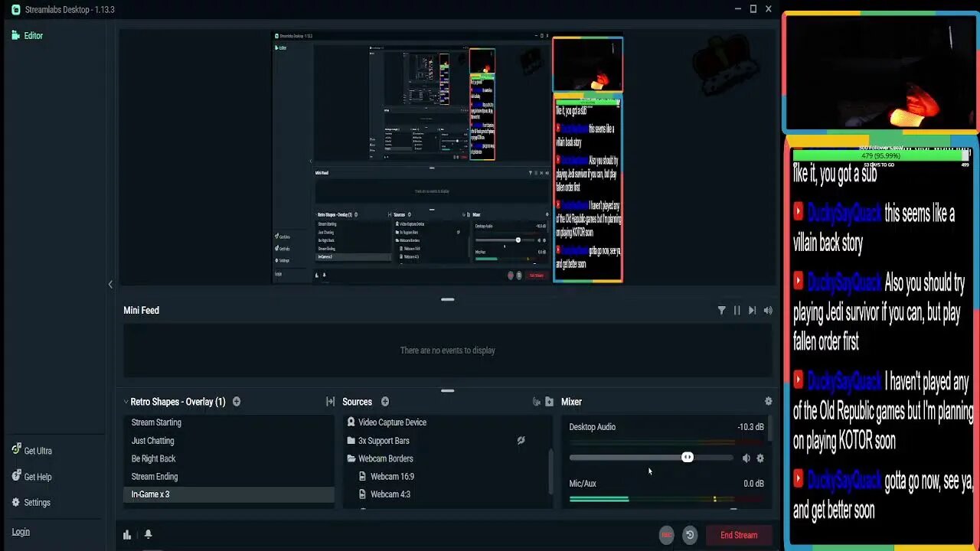Click the chat message about Jedi survivor
The image size is (980, 551).
pos(879,312)
